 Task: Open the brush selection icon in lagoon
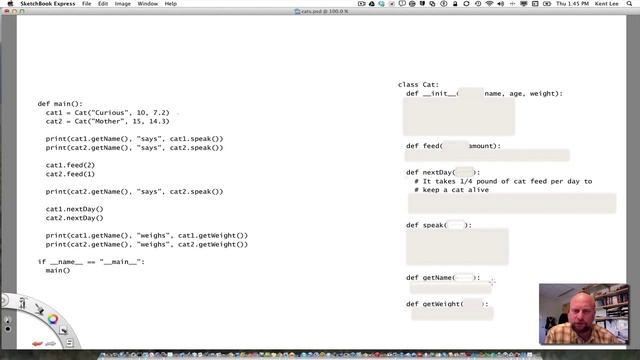click(39, 309)
